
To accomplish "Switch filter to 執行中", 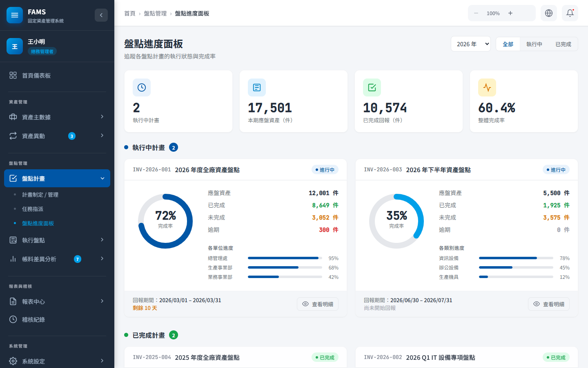I will tap(534, 44).
